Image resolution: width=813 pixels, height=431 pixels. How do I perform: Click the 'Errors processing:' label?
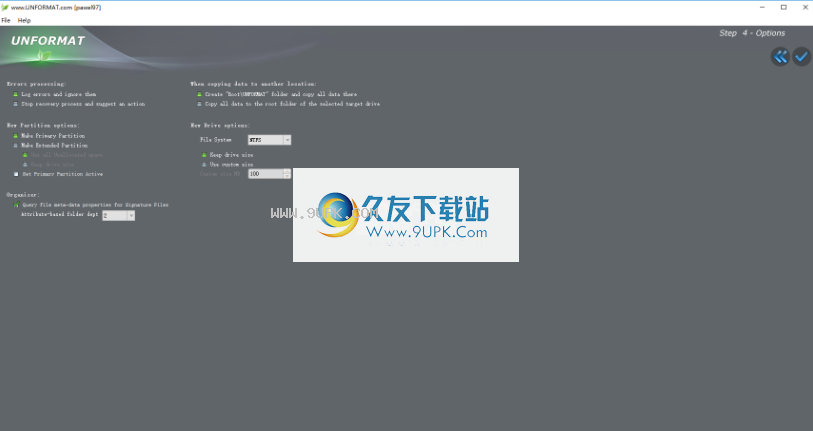(x=36, y=84)
